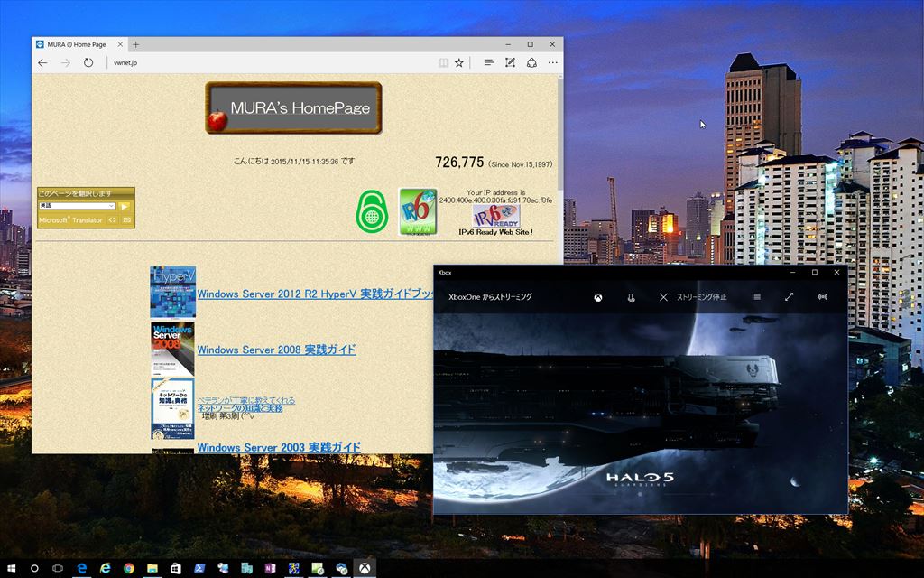This screenshot has height=578, width=924.
Task: Click the Windows Server 2008 book cover
Action: pos(172,350)
